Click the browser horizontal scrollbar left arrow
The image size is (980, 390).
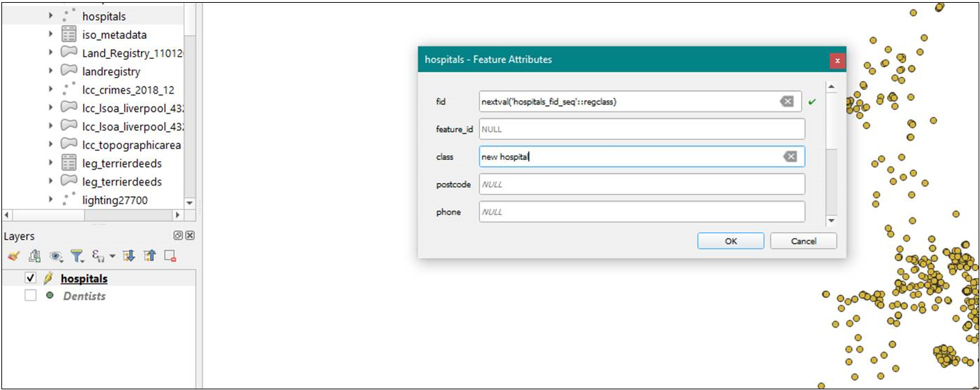coord(7,215)
